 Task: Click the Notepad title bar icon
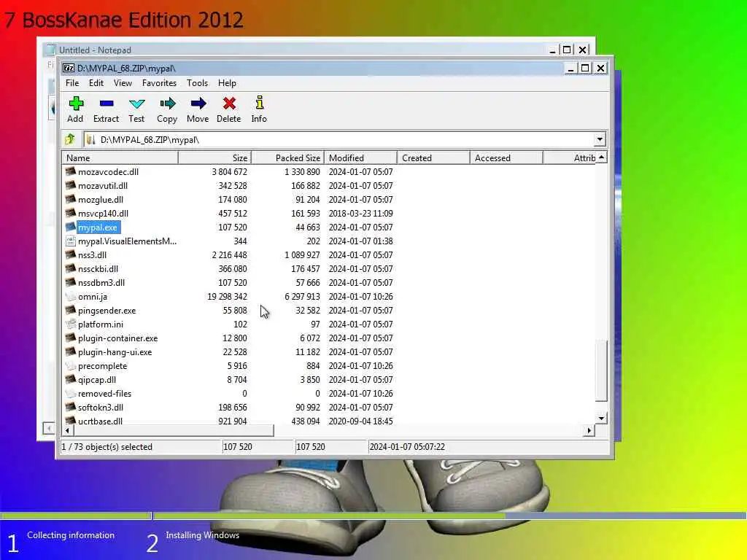point(50,50)
